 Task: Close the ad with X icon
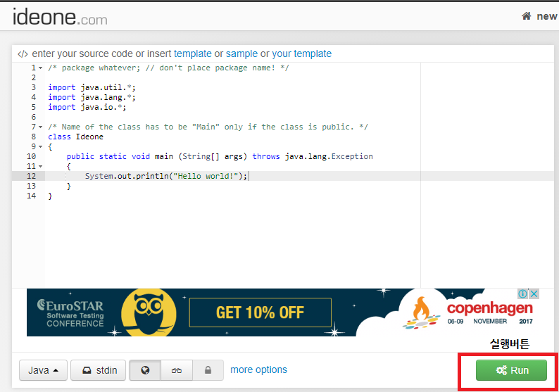coord(534,294)
